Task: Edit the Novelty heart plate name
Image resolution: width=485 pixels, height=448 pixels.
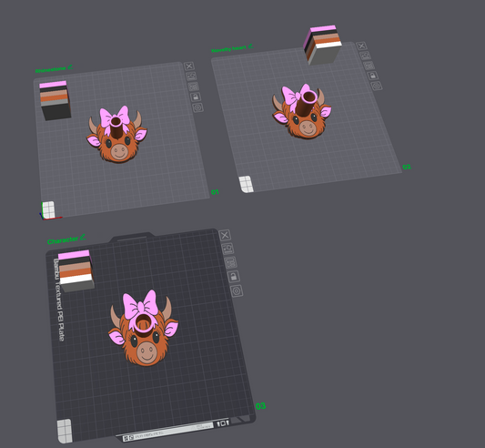Action: (250, 46)
